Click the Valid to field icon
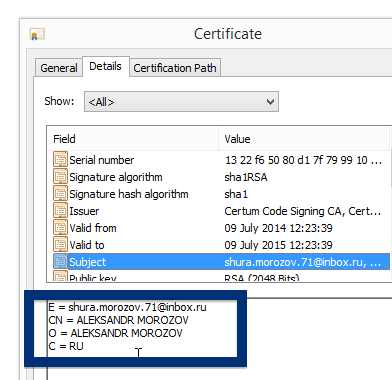 tap(60, 245)
